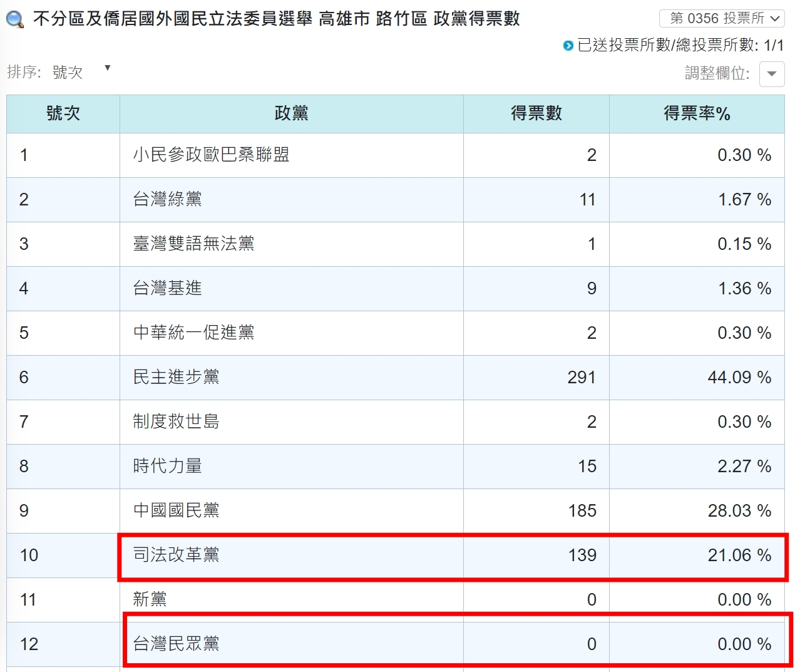The width and height of the screenshot is (800, 672).
Task: Select the 時代力量 party cell
Action: 292,467
